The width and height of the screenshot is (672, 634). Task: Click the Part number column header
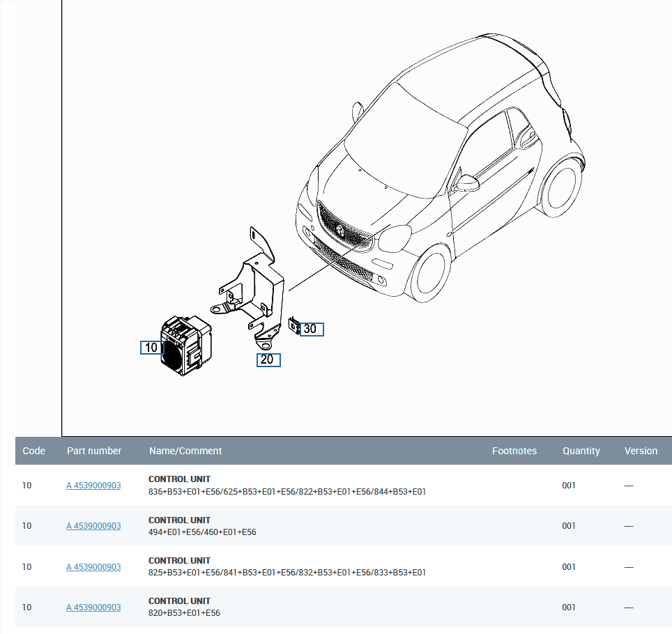[x=94, y=451]
